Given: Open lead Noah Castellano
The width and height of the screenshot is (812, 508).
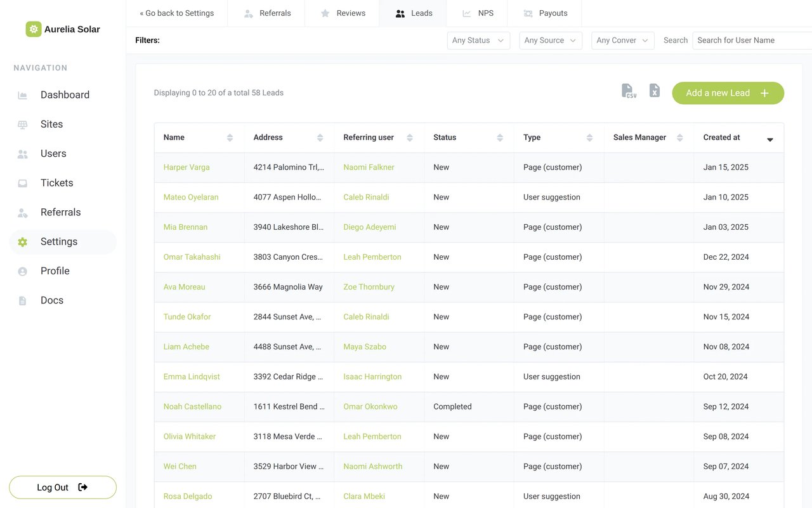Looking at the screenshot, I should coord(192,407).
